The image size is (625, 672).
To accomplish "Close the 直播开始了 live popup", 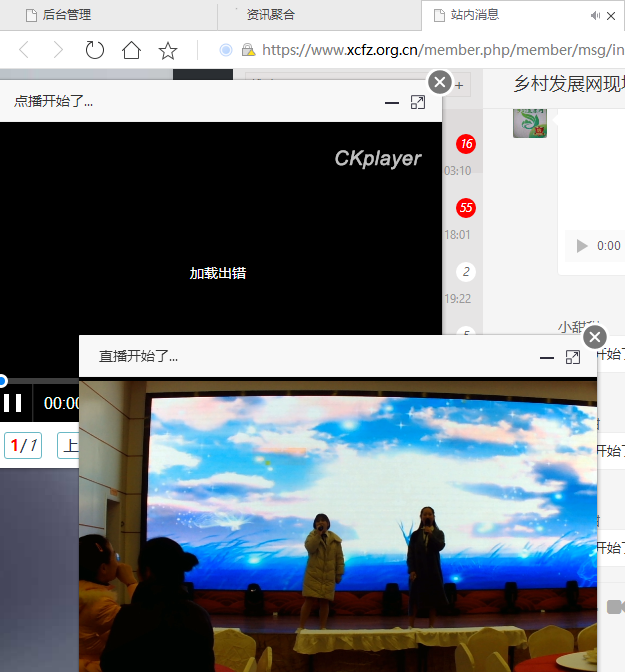I will point(595,336).
